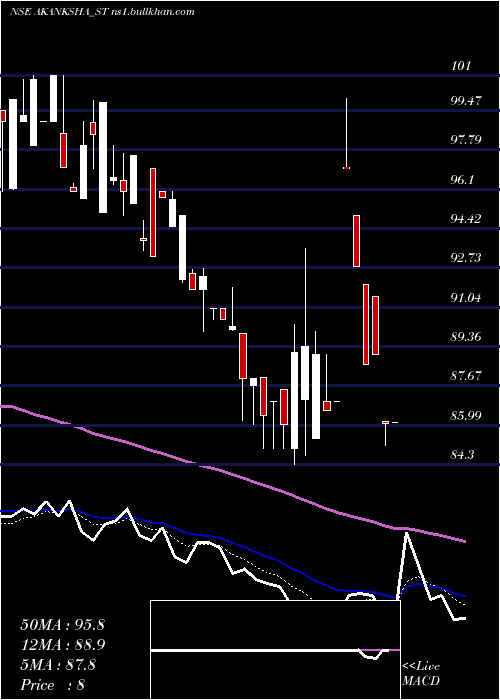Click the 94.42 price level label
The width and height of the screenshot is (500, 700).
point(466,219)
